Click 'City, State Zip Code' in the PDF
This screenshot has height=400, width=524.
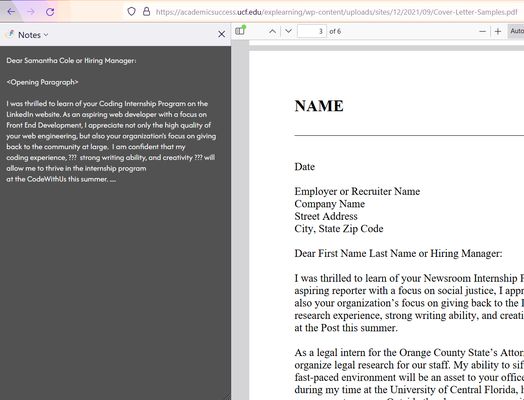pyautogui.click(x=339, y=229)
